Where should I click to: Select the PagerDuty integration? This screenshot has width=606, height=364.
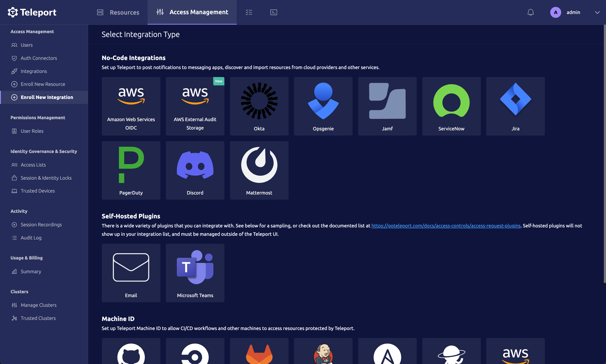click(x=131, y=170)
